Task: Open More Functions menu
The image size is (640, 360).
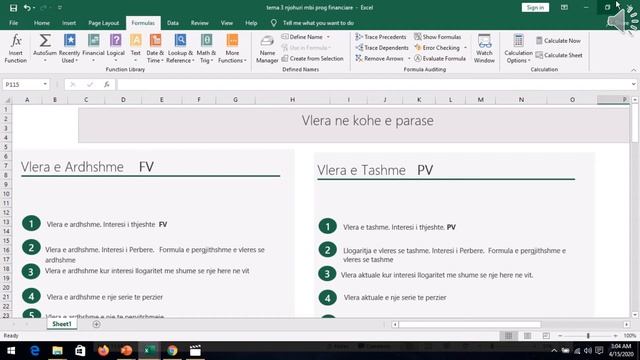Action: [232, 49]
